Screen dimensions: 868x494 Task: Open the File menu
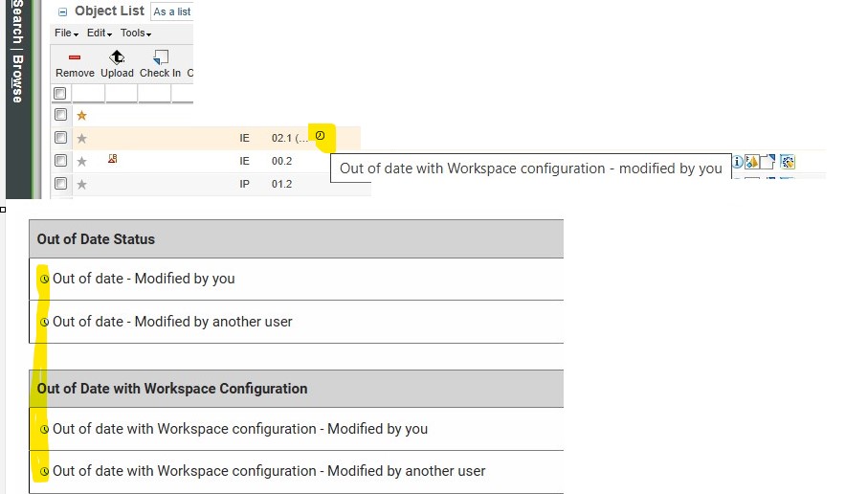click(x=66, y=34)
